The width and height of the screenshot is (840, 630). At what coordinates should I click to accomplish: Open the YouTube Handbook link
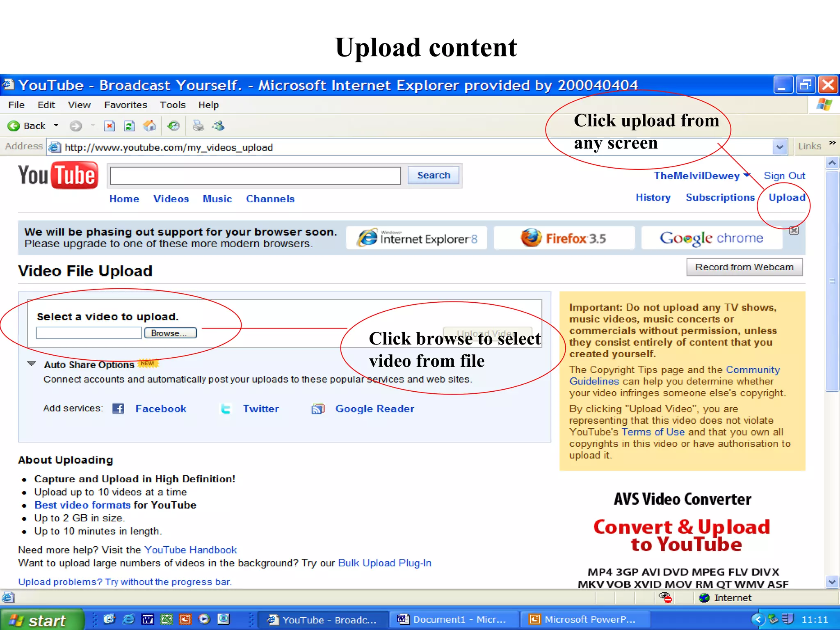point(191,550)
